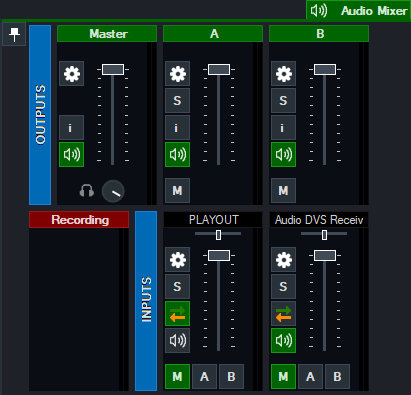Route Audio DVS Receiv to bus B
Screen dimensions: 411x395
point(337,377)
